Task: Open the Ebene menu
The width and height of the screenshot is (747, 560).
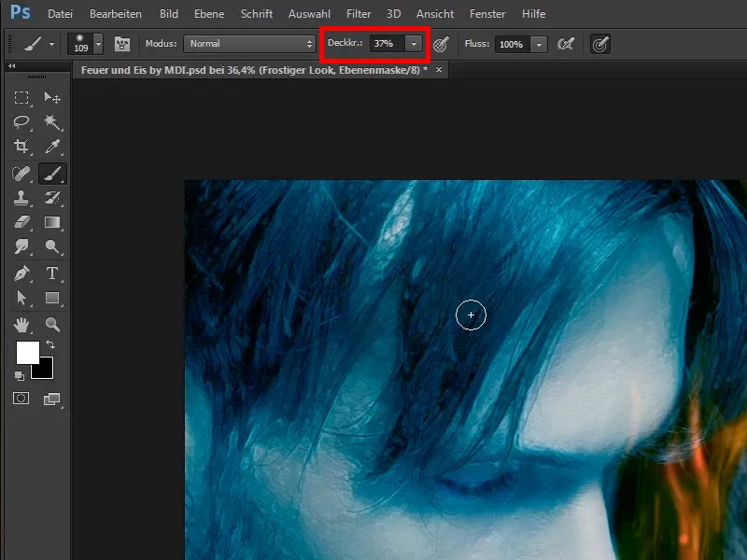Action: (209, 14)
